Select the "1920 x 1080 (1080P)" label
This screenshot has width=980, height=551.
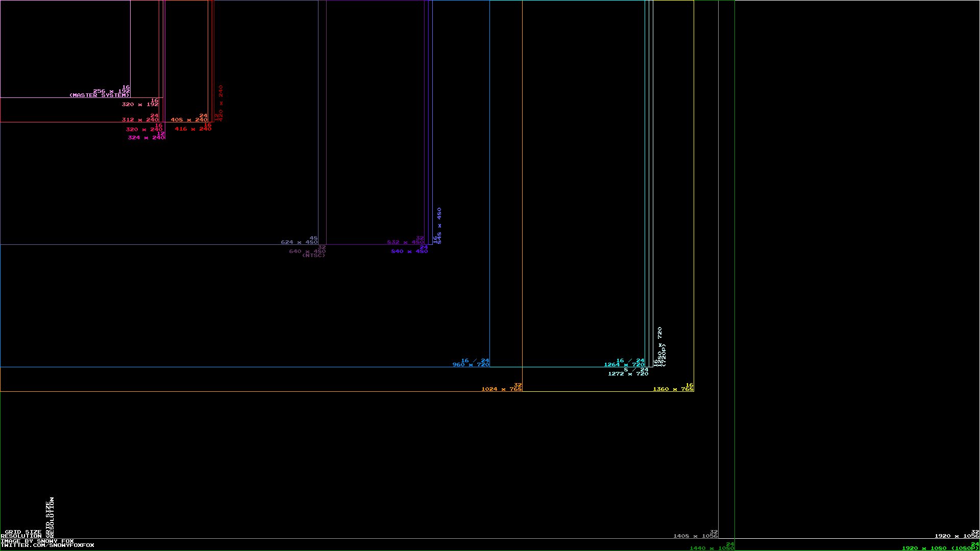(941, 548)
